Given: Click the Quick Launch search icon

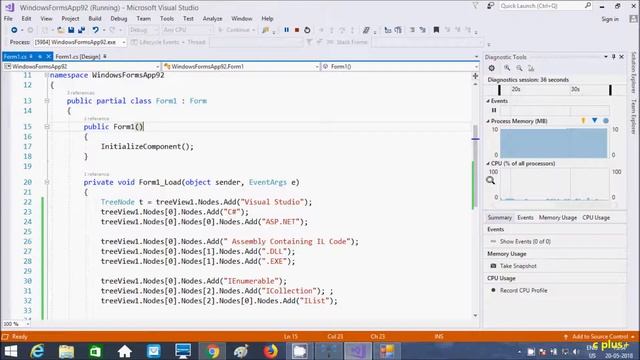Looking at the screenshot, I should [588, 6].
